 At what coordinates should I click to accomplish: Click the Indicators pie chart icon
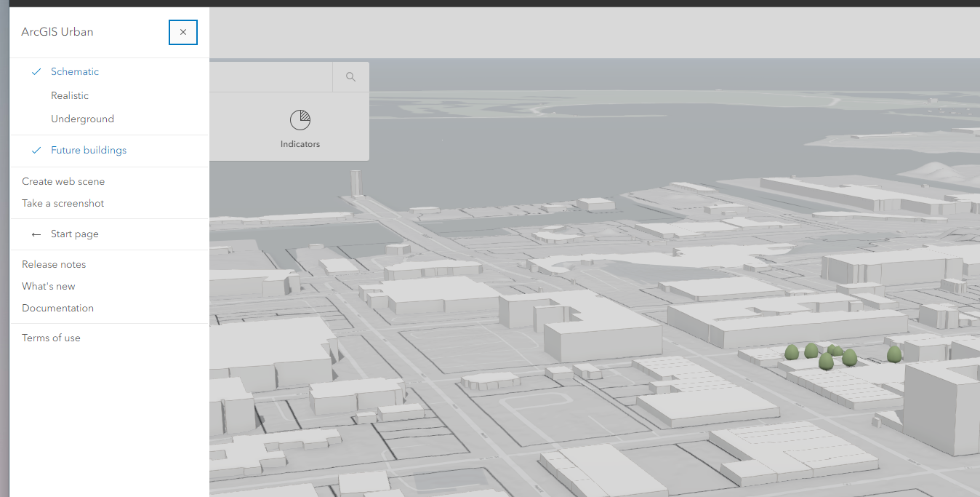(300, 119)
